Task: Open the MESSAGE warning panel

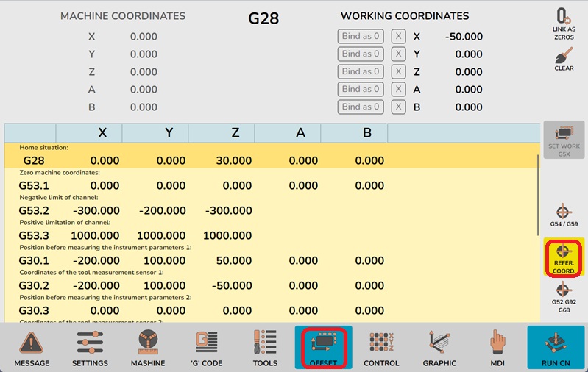Action: pyautogui.click(x=32, y=348)
